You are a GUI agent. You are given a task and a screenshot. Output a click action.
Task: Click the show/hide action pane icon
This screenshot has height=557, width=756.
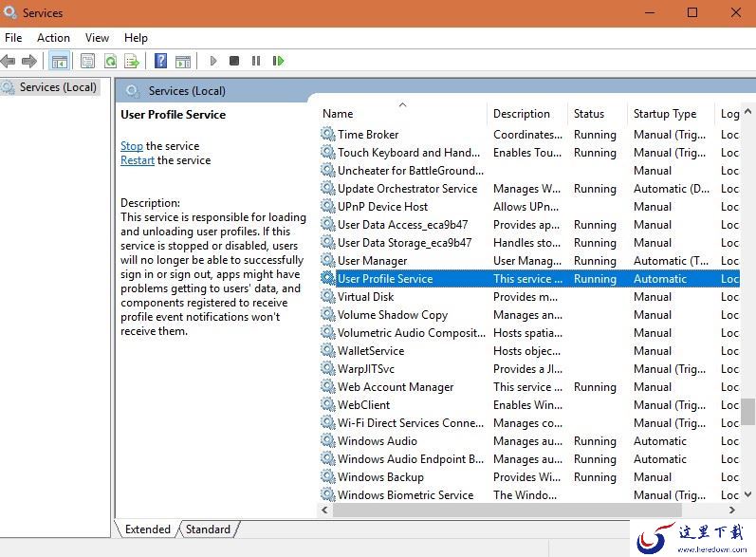pos(183,62)
